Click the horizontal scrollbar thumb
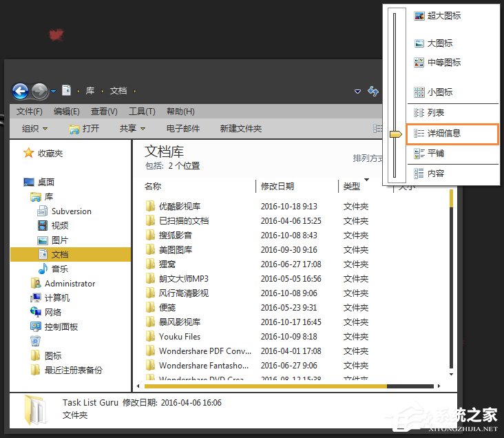 (x=266, y=386)
